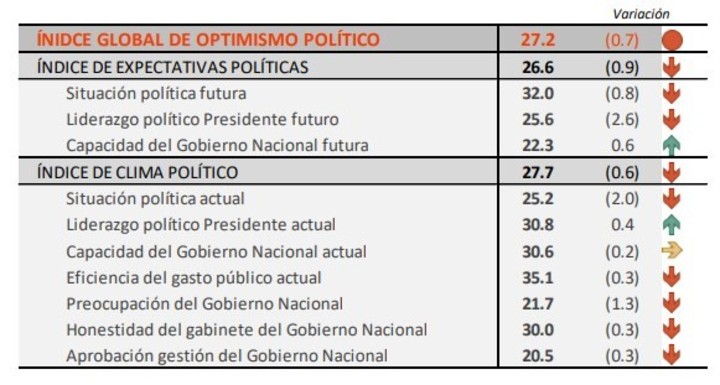Image resolution: width=720 pixels, height=385 pixels.
Task: Click the Honestidad del gabinete del Gobierno Nacional label
Action: click(x=247, y=330)
